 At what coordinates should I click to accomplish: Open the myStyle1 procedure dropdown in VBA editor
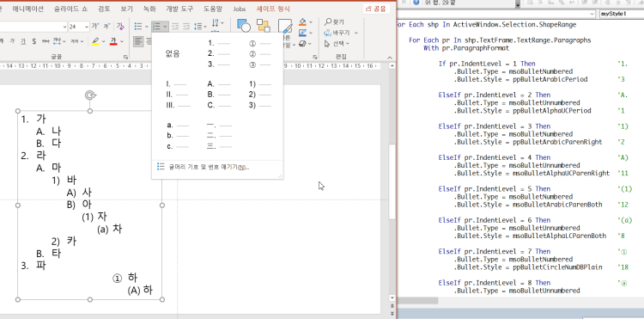[621, 14]
